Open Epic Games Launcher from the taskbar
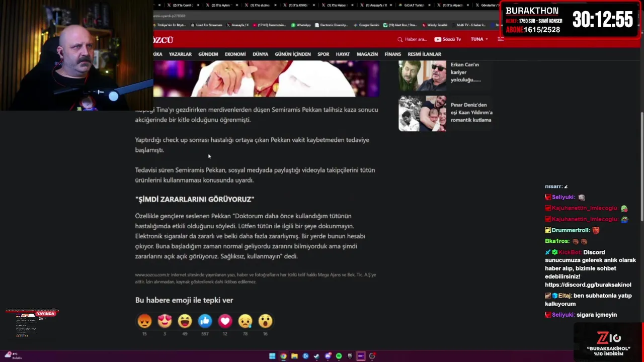The width and height of the screenshot is (644, 362). [x=350, y=356]
